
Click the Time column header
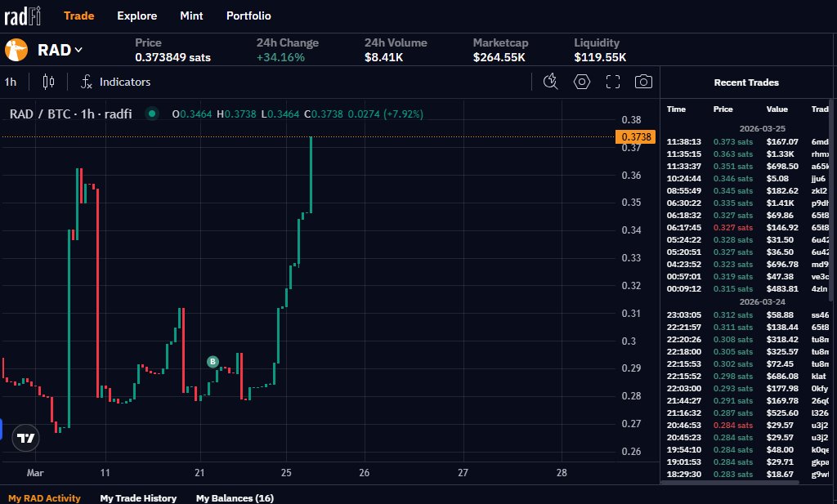(x=676, y=109)
